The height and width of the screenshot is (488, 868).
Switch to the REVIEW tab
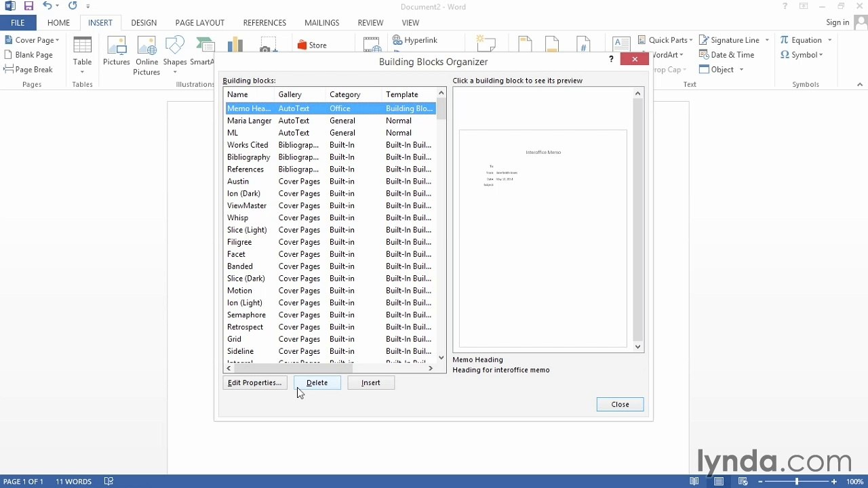(370, 22)
